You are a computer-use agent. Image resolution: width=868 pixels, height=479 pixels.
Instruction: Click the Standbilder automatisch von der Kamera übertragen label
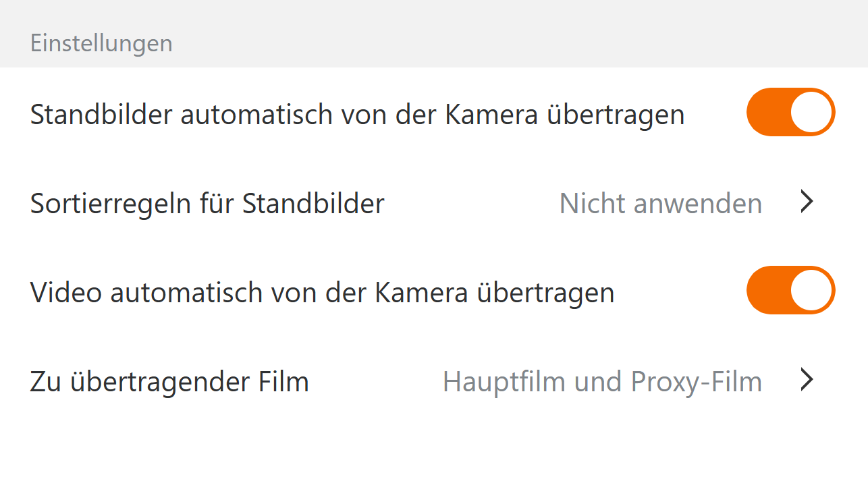coord(357,115)
